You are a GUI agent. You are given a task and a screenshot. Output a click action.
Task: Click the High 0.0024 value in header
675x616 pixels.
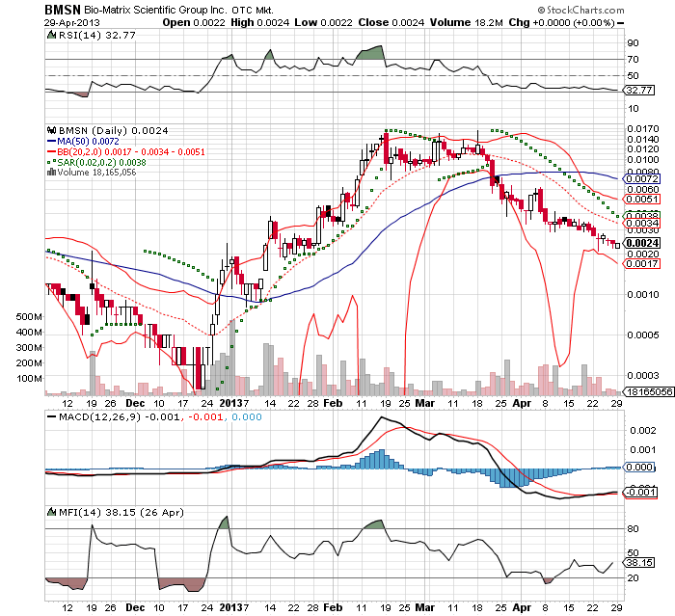pos(260,22)
